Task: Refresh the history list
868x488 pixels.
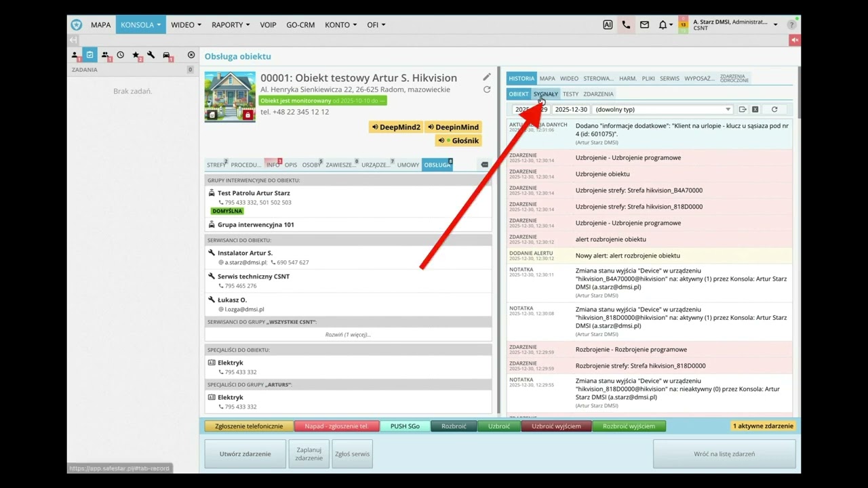Action: (x=774, y=109)
